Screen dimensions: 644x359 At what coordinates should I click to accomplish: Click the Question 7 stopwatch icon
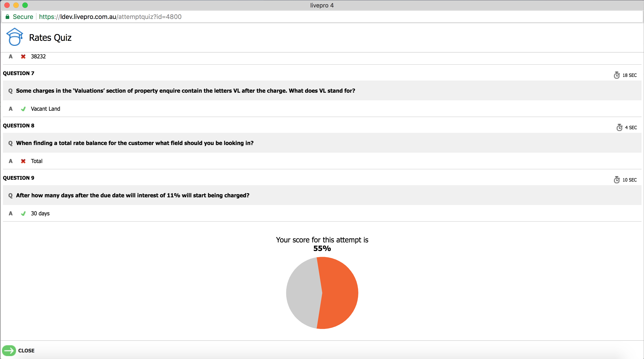tap(616, 75)
